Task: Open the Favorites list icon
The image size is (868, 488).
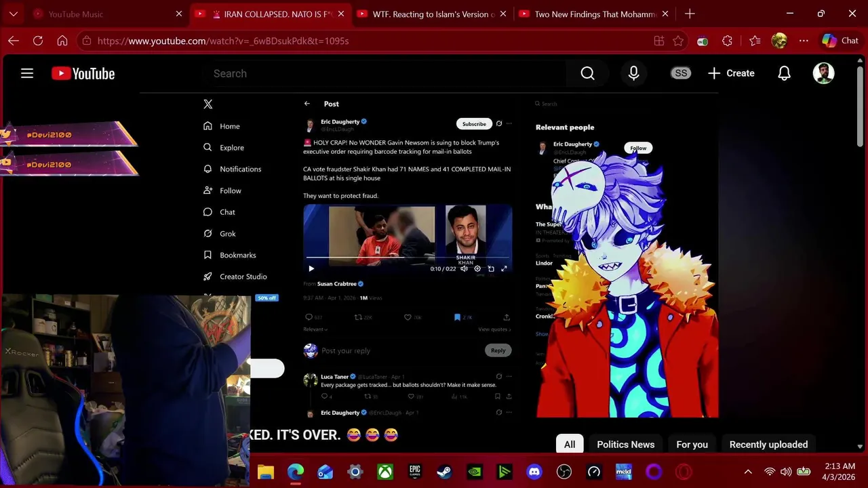Action: (x=755, y=41)
